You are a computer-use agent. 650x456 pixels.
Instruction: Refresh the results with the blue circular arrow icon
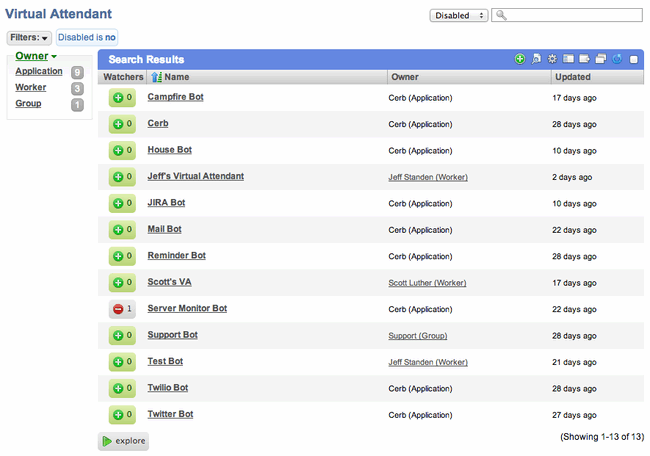tap(617, 59)
